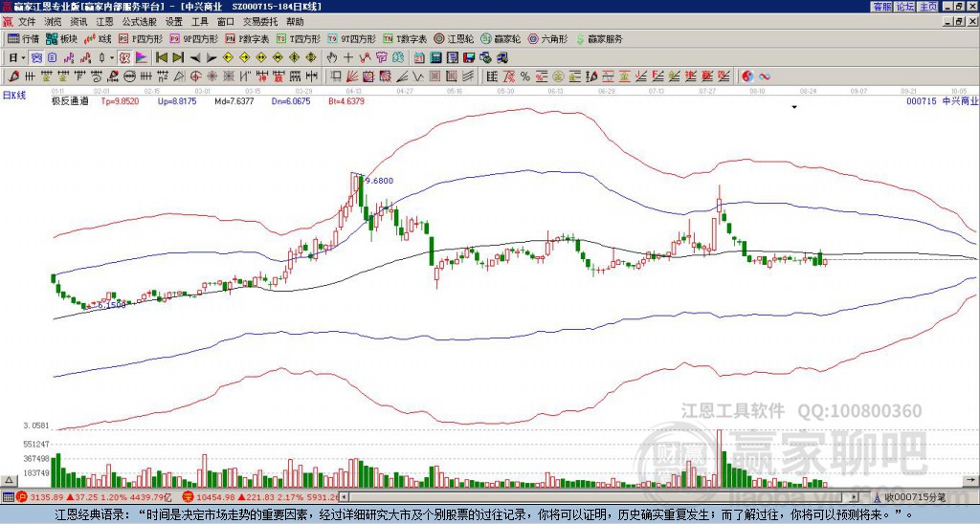Toggle the 权 ex-rights adjustment button
The image size is (980, 524).
tap(124, 58)
